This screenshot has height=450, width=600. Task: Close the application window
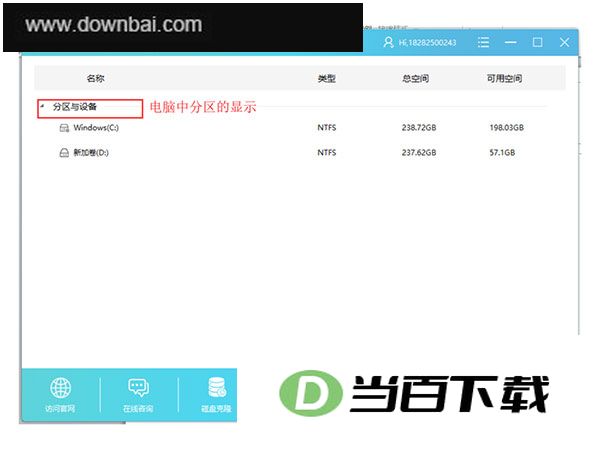[564, 42]
